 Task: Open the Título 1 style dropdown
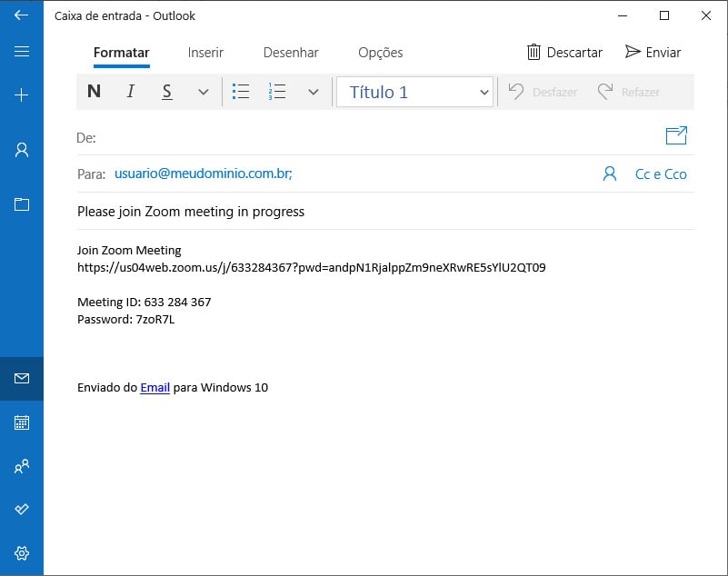(414, 92)
